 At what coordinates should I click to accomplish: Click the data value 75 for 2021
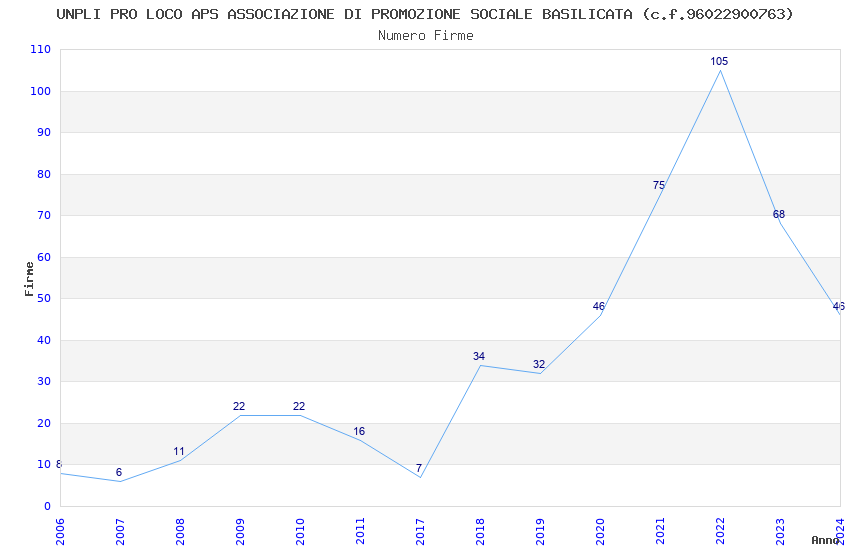pyautogui.click(x=659, y=185)
